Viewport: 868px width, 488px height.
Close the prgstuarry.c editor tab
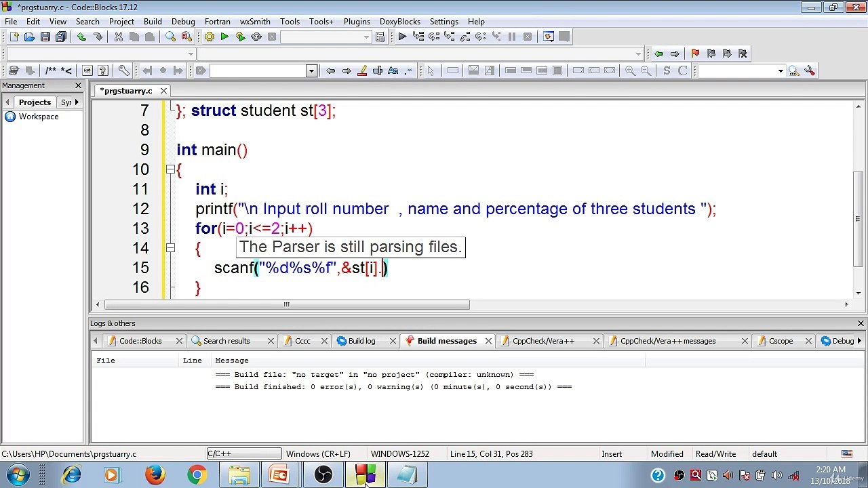point(163,91)
